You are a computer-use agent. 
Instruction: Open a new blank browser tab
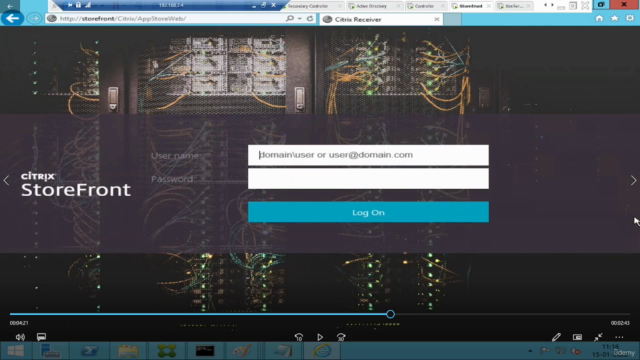[452, 19]
